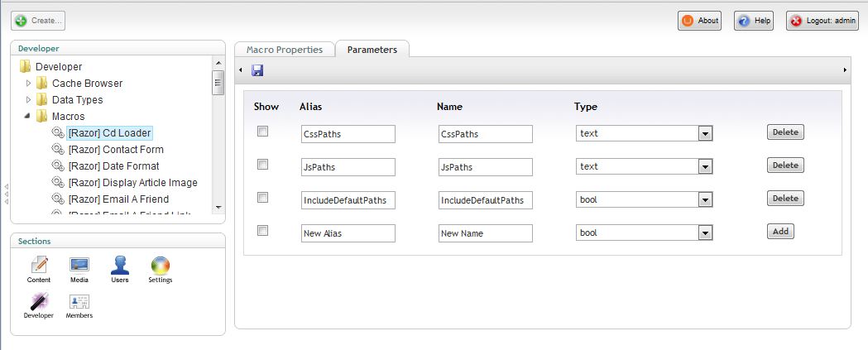This screenshot has height=350, width=868.
Task: Enable Show checkbox for CssPaths
Action: click(x=263, y=132)
